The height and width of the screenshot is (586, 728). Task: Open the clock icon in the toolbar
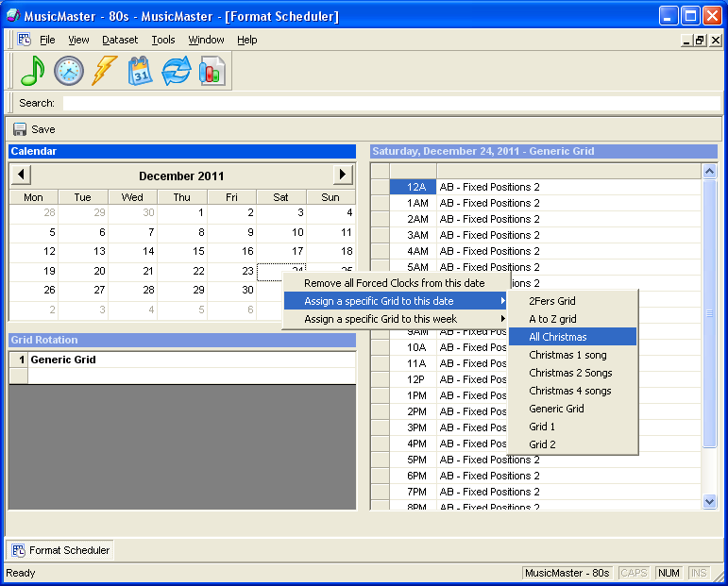(x=69, y=71)
